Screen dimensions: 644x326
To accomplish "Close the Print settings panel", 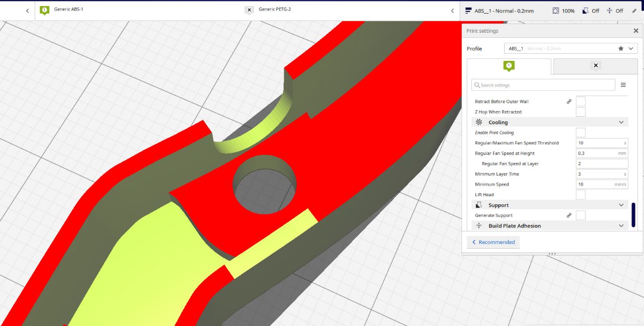I will [635, 31].
